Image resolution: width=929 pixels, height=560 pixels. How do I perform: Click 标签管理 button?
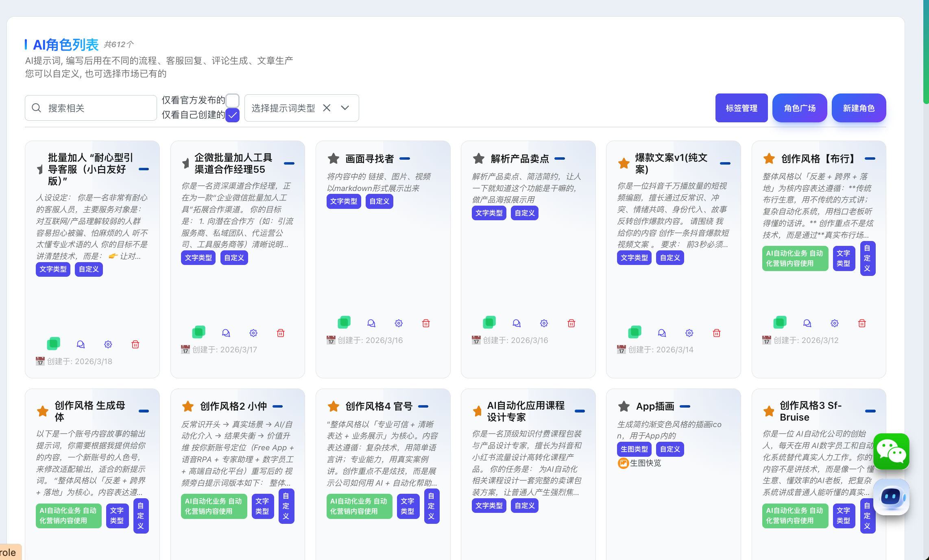[x=741, y=108]
